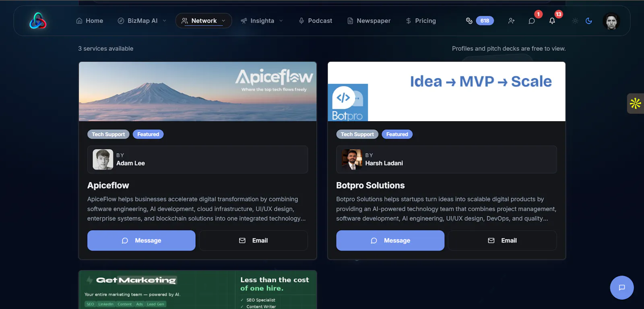This screenshot has height=309, width=644.
Task: Open the chat messages icon in the navbar
Action: 532,21
